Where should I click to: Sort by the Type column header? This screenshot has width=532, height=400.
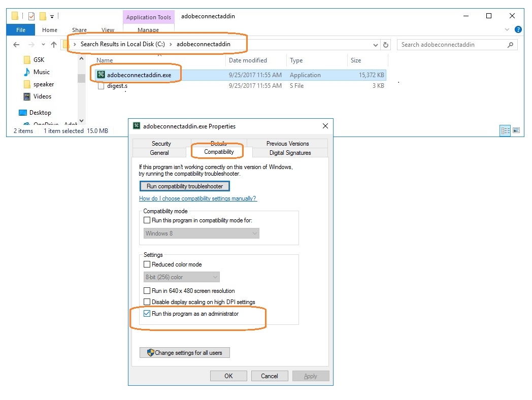pyautogui.click(x=296, y=60)
